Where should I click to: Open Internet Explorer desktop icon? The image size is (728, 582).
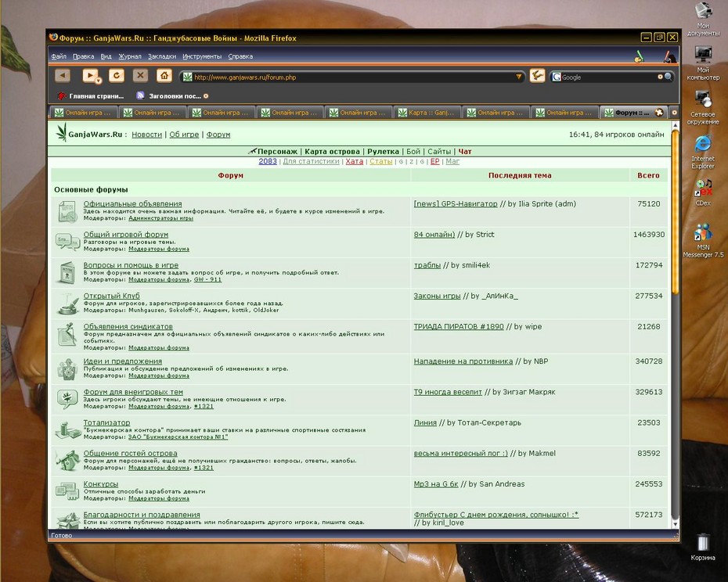tap(702, 153)
